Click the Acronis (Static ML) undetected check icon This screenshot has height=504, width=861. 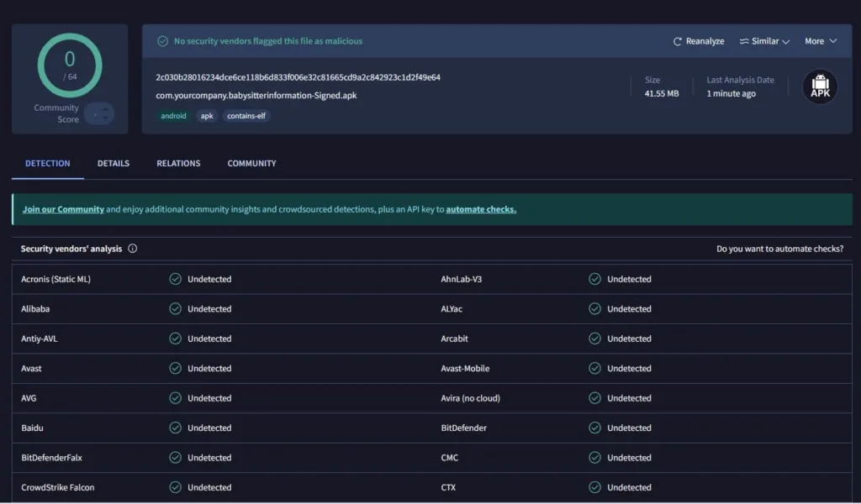176,279
